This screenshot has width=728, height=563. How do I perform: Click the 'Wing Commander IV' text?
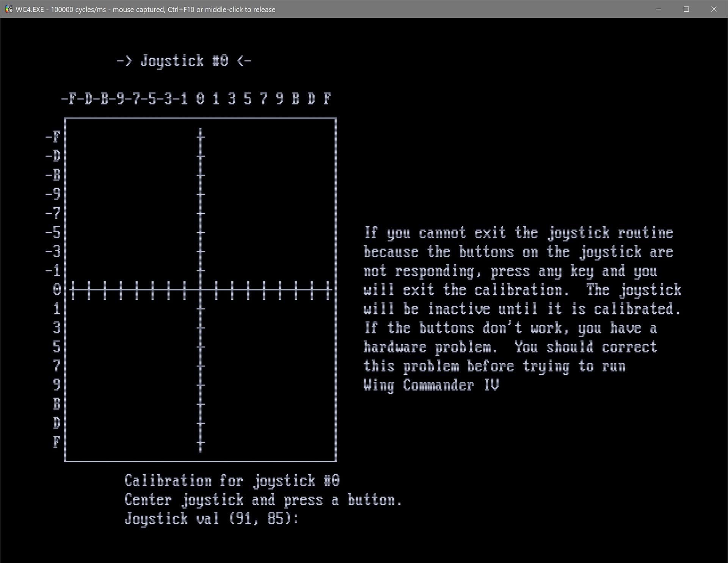coord(431,385)
